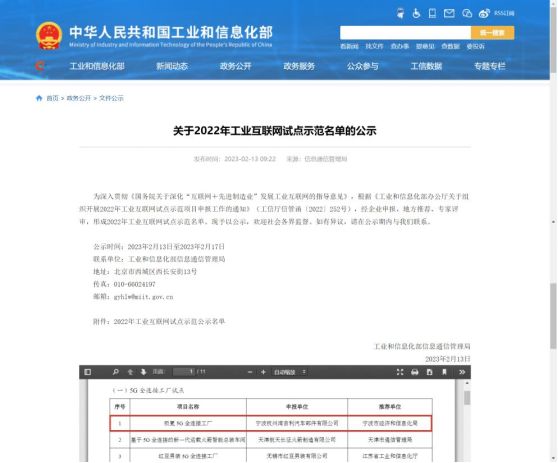The width and height of the screenshot is (558, 463).
Task: Open the 新闻动态 navigation menu
Action: (x=172, y=66)
